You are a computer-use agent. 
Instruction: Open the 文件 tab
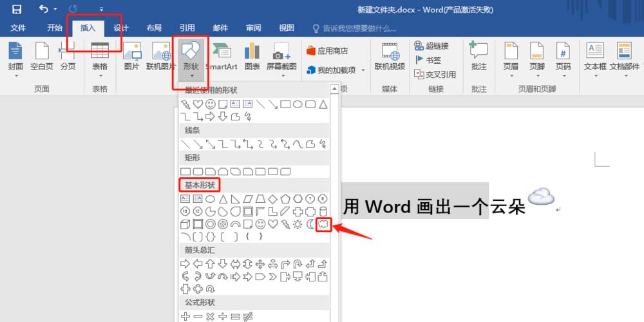point(18,28)
